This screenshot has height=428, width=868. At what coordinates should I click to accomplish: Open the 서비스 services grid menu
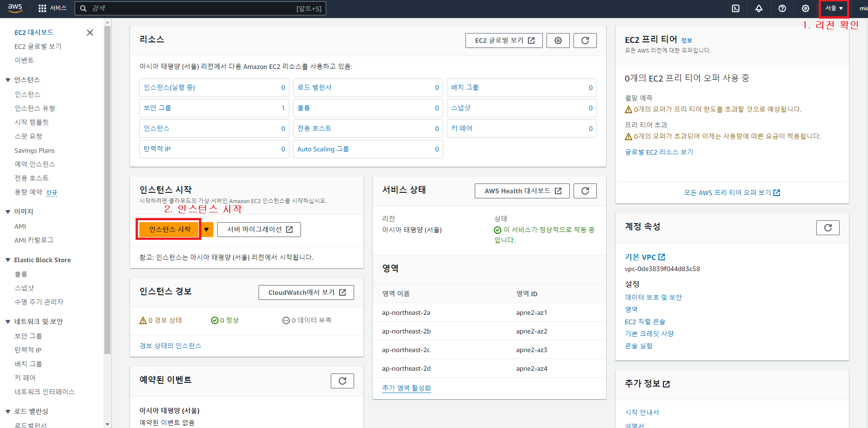click(x=52, y=8)
